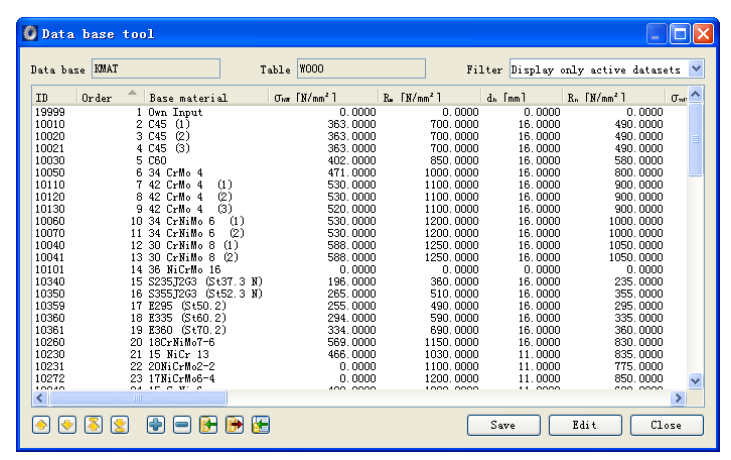Click the Filter combo box 'Display only active datasets'
Image resolution: width=731 pixels, height=460 pixels.
tap(607, 69)
